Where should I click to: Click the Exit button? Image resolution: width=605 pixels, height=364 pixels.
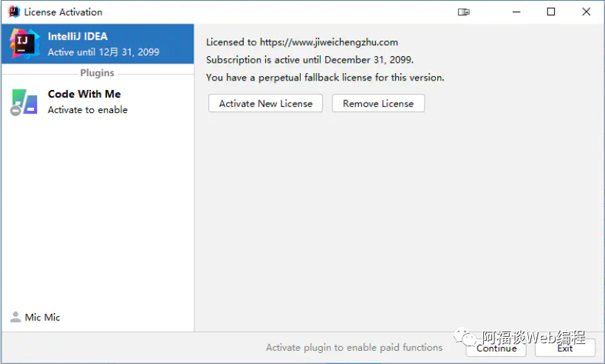pyautogui.click(x=565, y=348)
